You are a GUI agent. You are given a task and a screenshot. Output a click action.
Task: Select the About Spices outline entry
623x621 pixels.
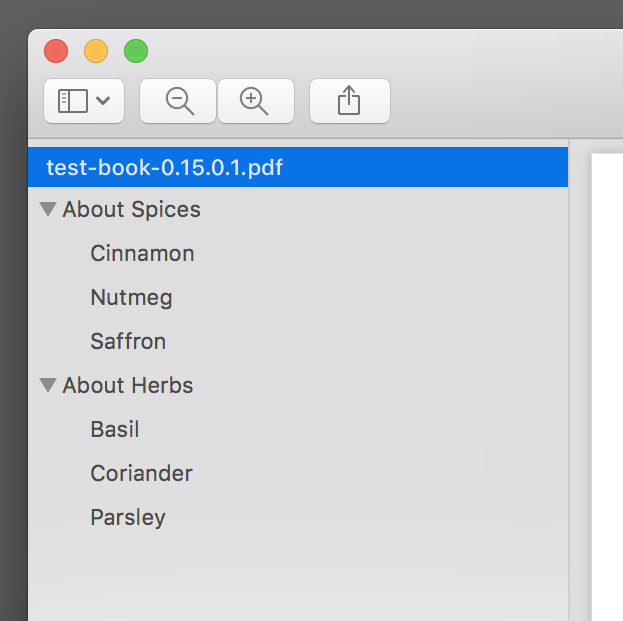pyautogui.click(x=132, y=209)
